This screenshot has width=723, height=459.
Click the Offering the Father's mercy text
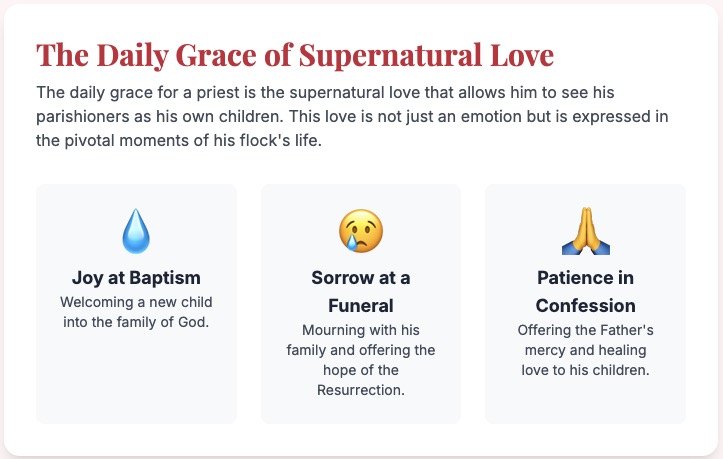[585, 330]
